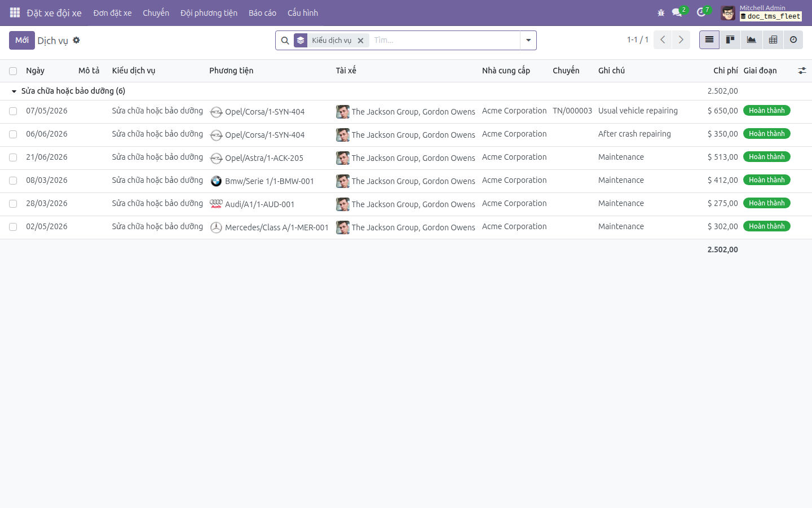The image size is (812, 508).
Task: Sort by the Phương tiện column header
Action: (x=231, y=71)
